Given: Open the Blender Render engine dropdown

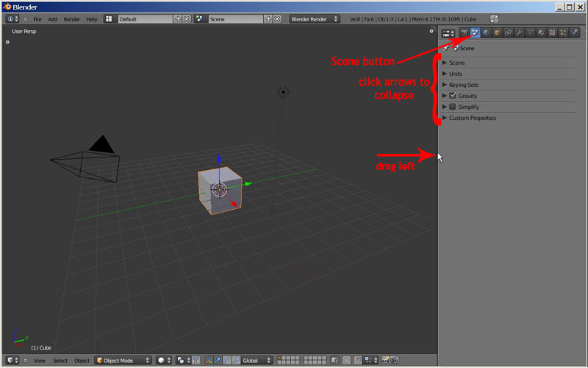Looking at the screenshot, I should tap(314, 18).
